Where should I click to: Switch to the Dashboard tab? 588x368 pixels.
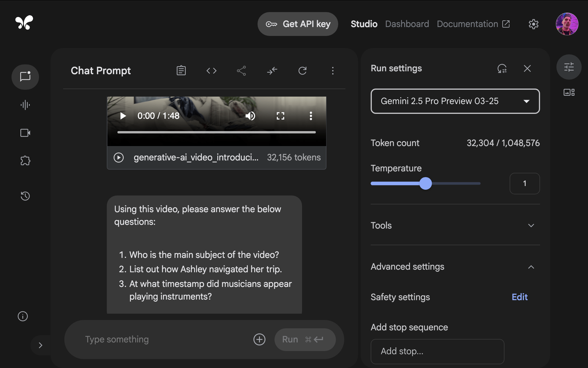(x=407, y=24)
